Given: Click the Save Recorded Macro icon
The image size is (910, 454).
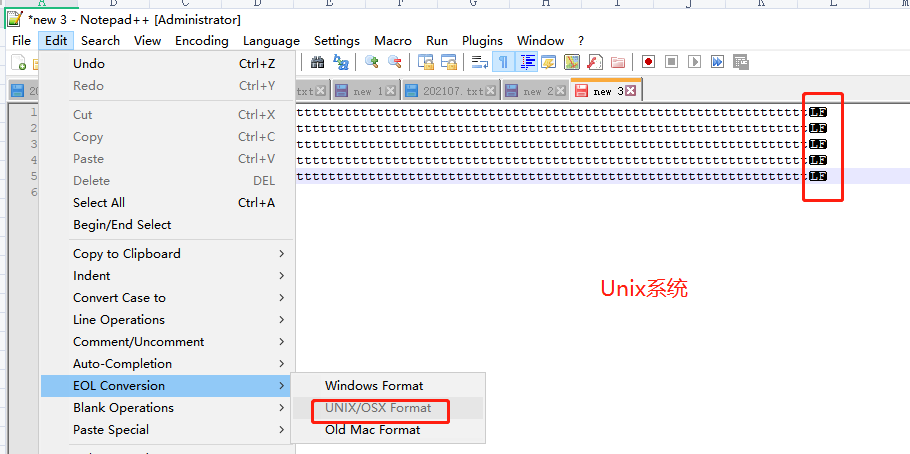Looking at the screenshot, I should (741, 62).
